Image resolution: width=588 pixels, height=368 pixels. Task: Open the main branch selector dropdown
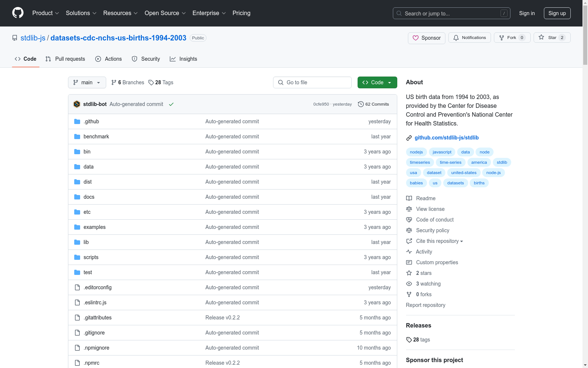coord(87,82)
